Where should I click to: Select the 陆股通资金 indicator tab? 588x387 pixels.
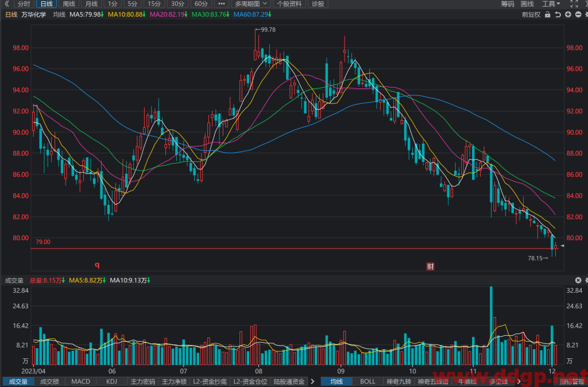tap(289, 381)
